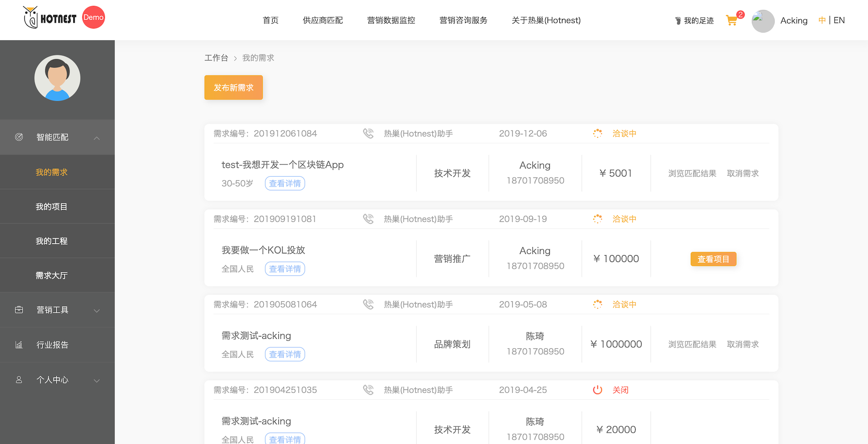This screenshot has width=868, height=444.
Task: Click 取消需求 for the blockchain App request
Action: pyautogui.click(x=742, y=173)
